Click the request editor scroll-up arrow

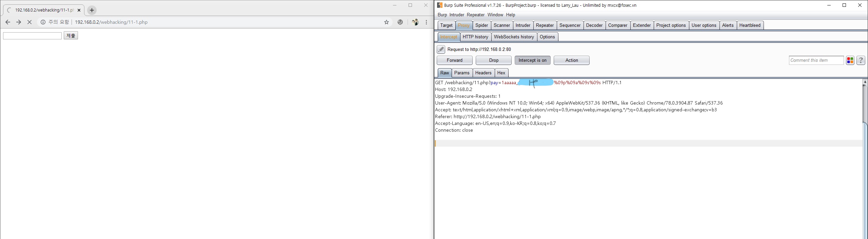(x=865, y=82)
